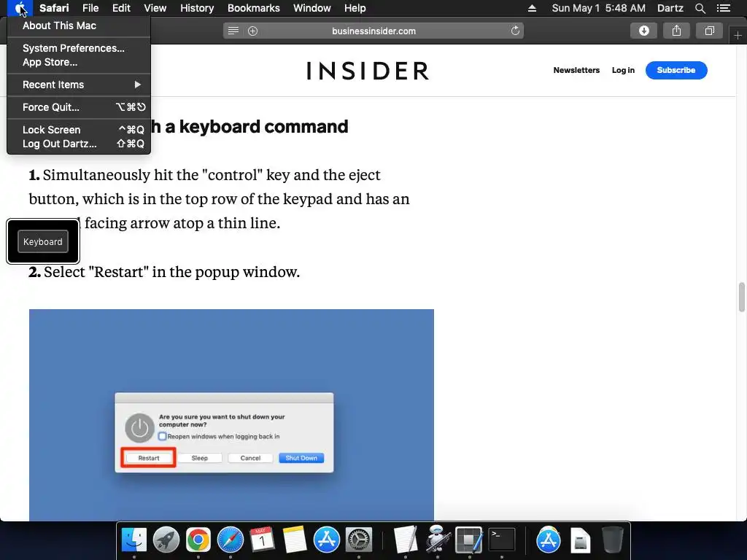Viewport: 747px width, 560px height.
Task: Show downloads via the toolbar arrow button
Action: [643, 31]
